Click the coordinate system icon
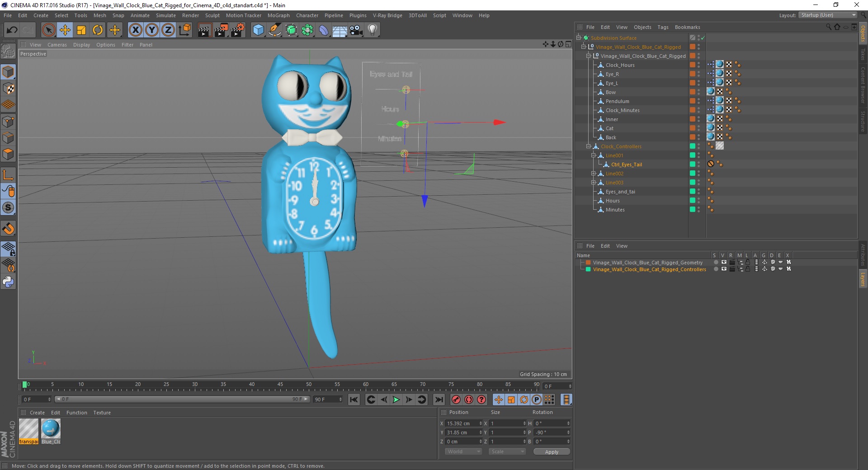868x470 pixels. pos(184,30)
